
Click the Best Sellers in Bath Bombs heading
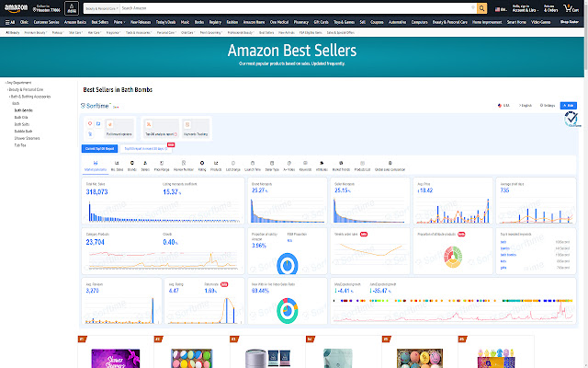tap(118, 90)
